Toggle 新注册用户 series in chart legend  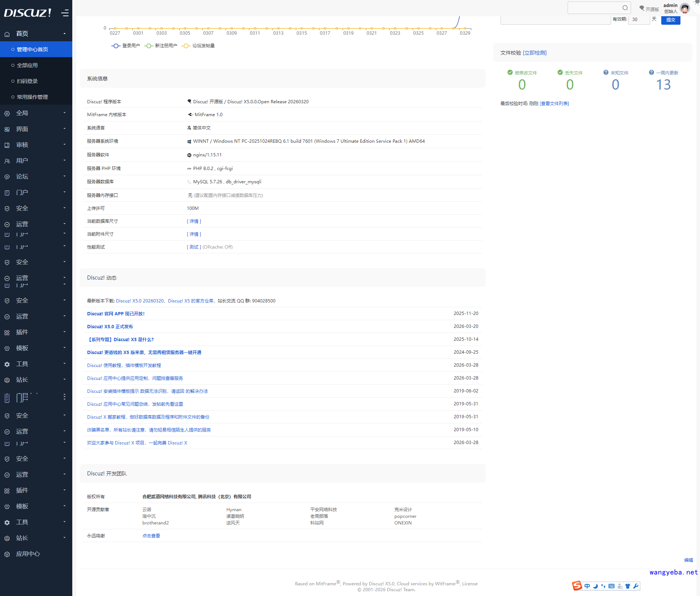[161, 46]
